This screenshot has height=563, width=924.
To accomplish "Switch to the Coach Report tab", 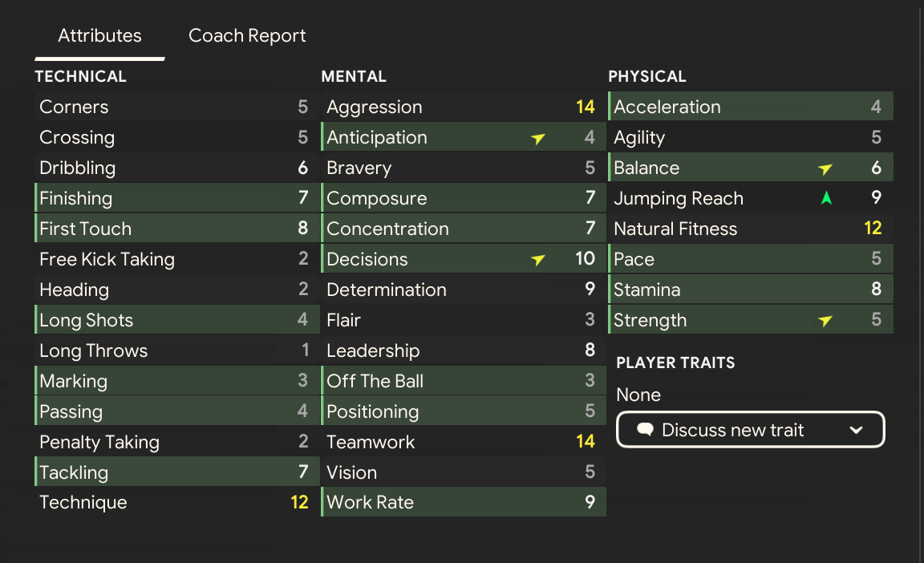I will [x=247, y=36].
